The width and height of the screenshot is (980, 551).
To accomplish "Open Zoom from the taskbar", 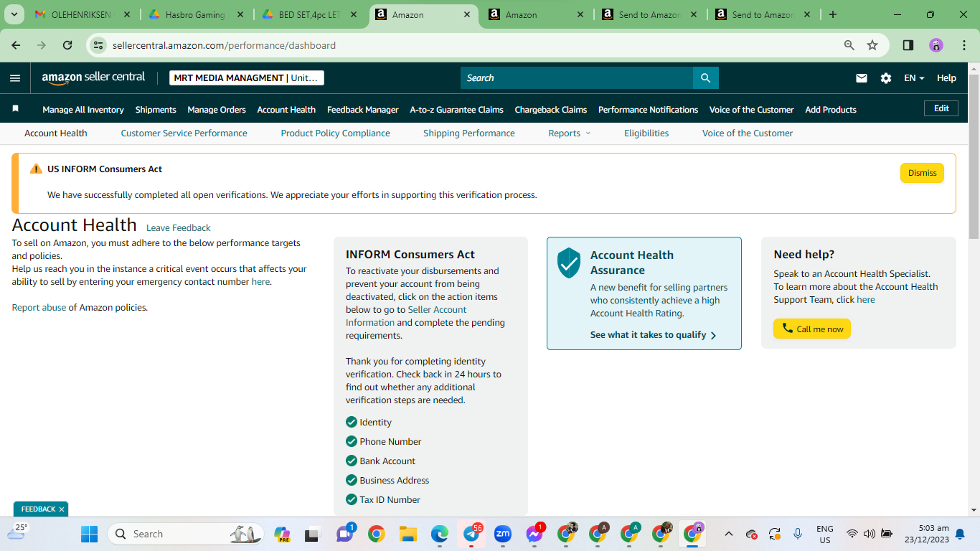I will pyautogui.click(x=503, y=534).
